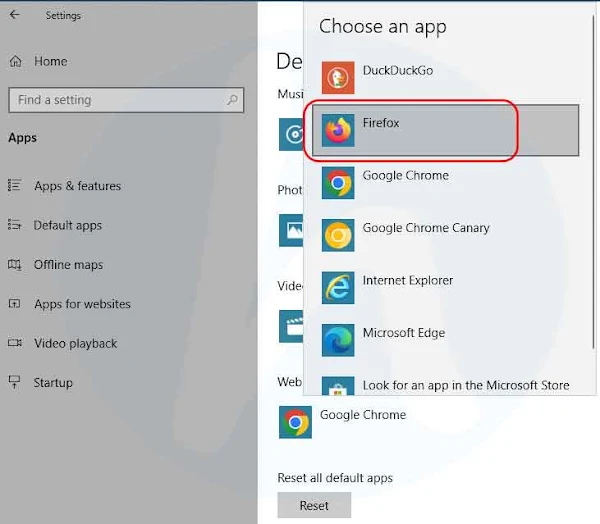This screenshot has width=600, height=524.
Task: Select Internet Explorer entry
Action: pos(408,280)
